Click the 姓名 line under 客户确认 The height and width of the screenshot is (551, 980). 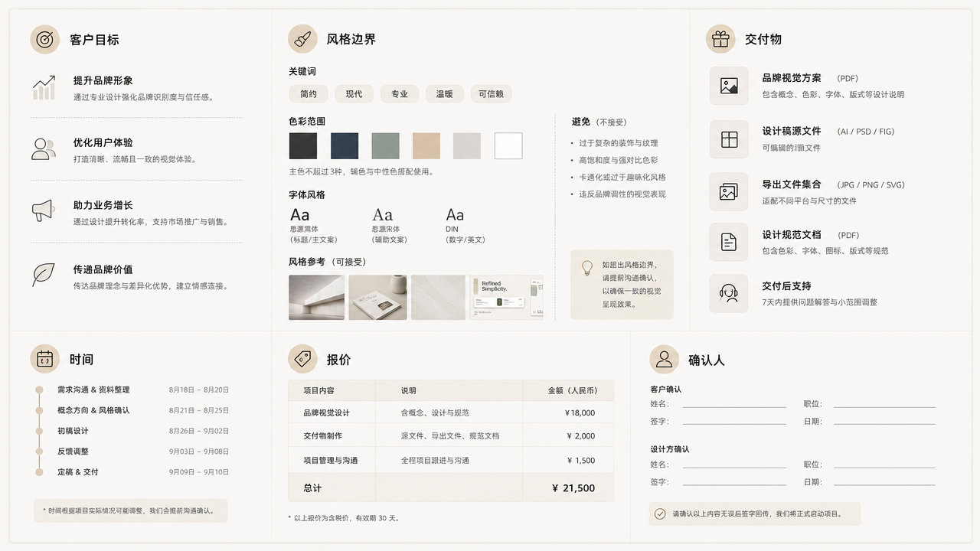734,405
